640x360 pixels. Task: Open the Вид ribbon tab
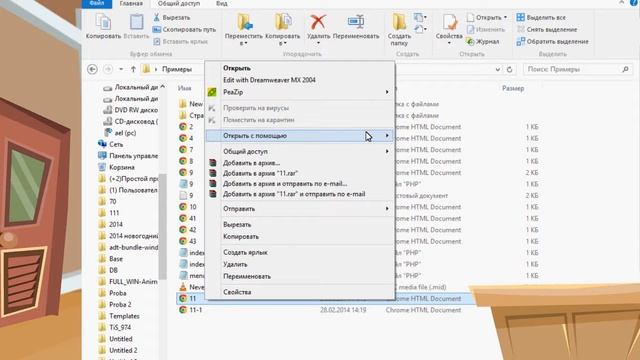click(x=222, y=3)
